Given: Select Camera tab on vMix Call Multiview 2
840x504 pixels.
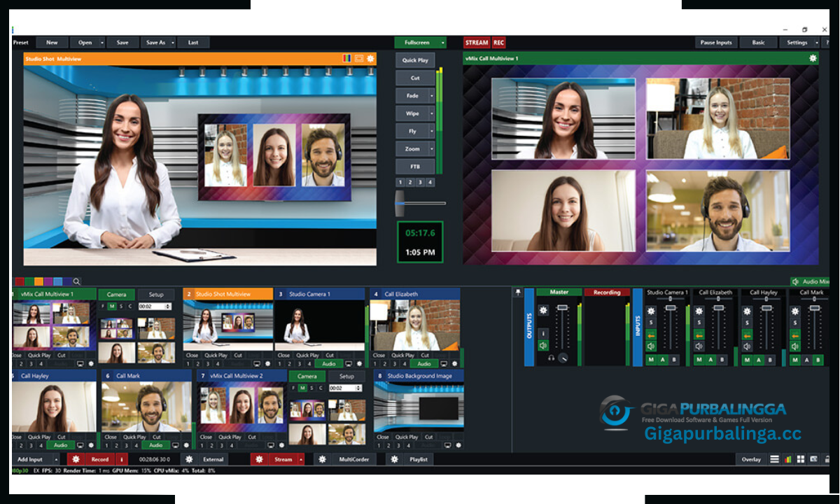Looking at the screenshot, I should click(307, 376).
